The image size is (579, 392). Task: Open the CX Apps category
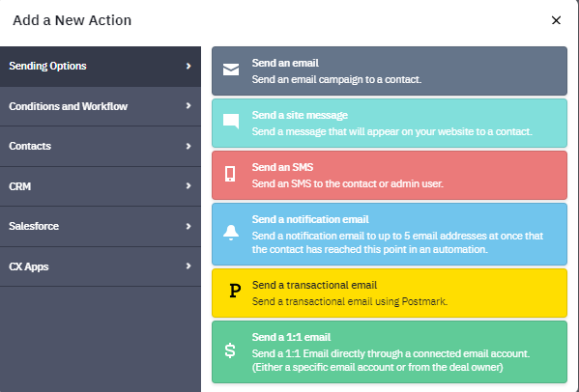pyautogui.click(x=101, y=266)
